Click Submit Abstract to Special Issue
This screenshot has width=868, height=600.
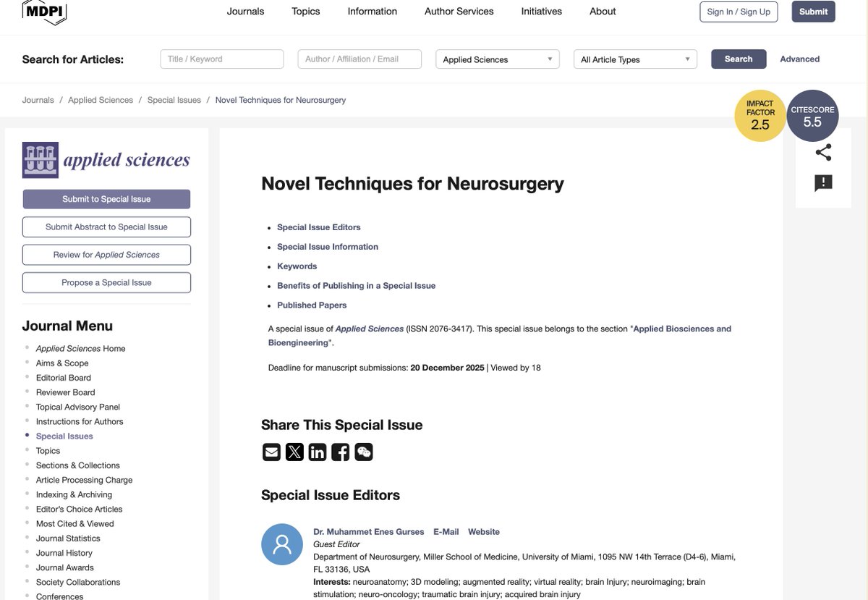pos(106,227)
